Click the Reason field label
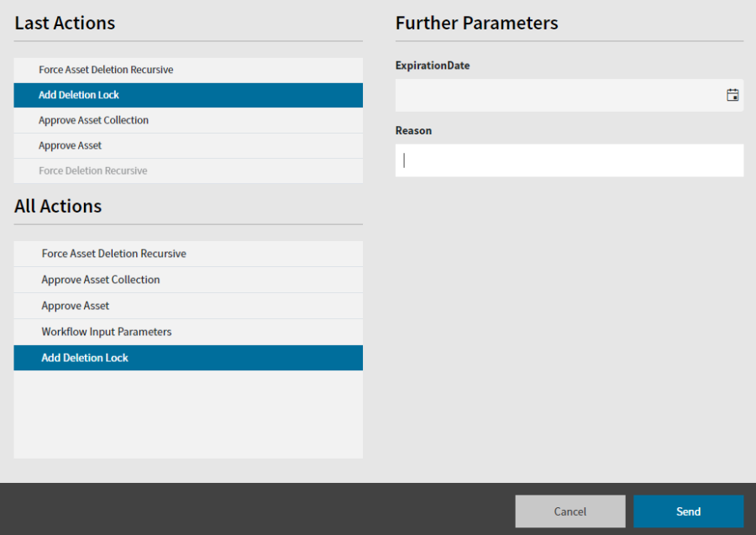 tap(413, 131)
